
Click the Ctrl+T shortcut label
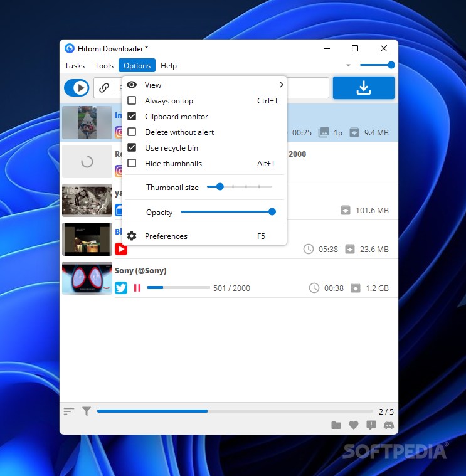tap(267, 100)
